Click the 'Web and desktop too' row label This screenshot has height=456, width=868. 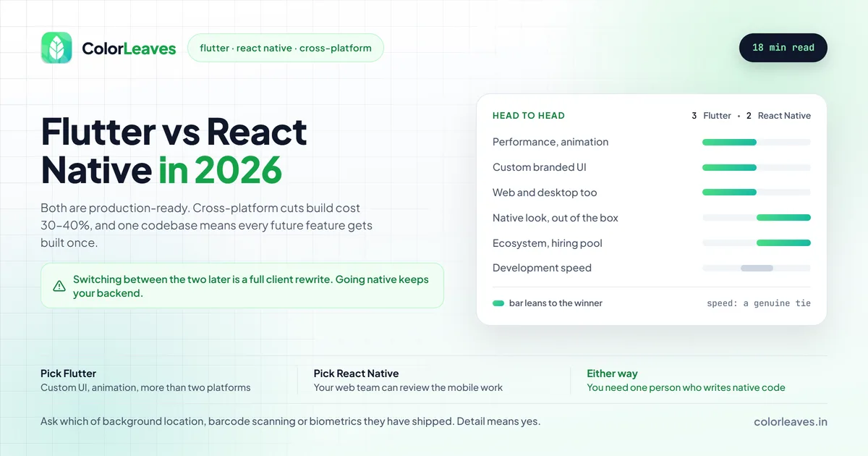pos(545,193)
